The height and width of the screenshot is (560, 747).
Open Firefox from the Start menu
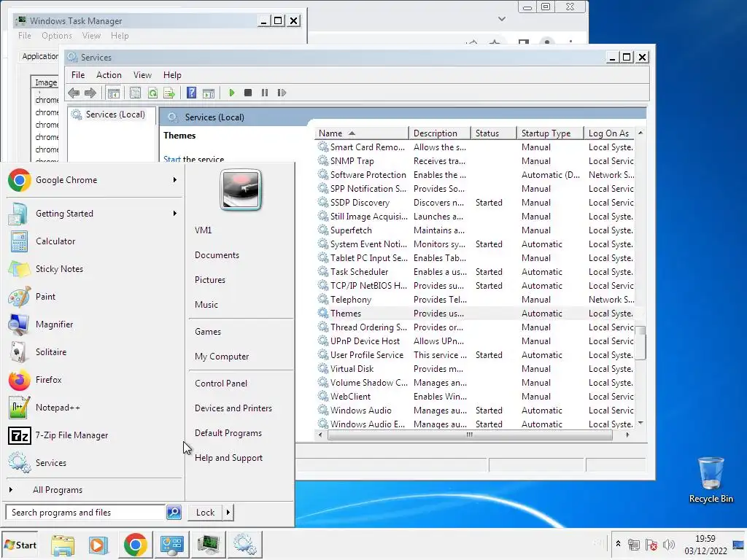coord(94,380)
